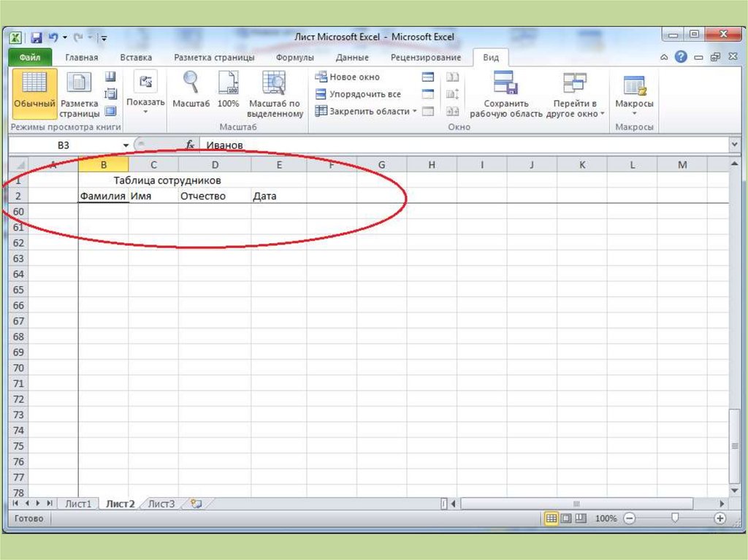This screenshot has width=748, height=560.
Task: Open the Name Box dropdown arrow
Action: point(126,145)
